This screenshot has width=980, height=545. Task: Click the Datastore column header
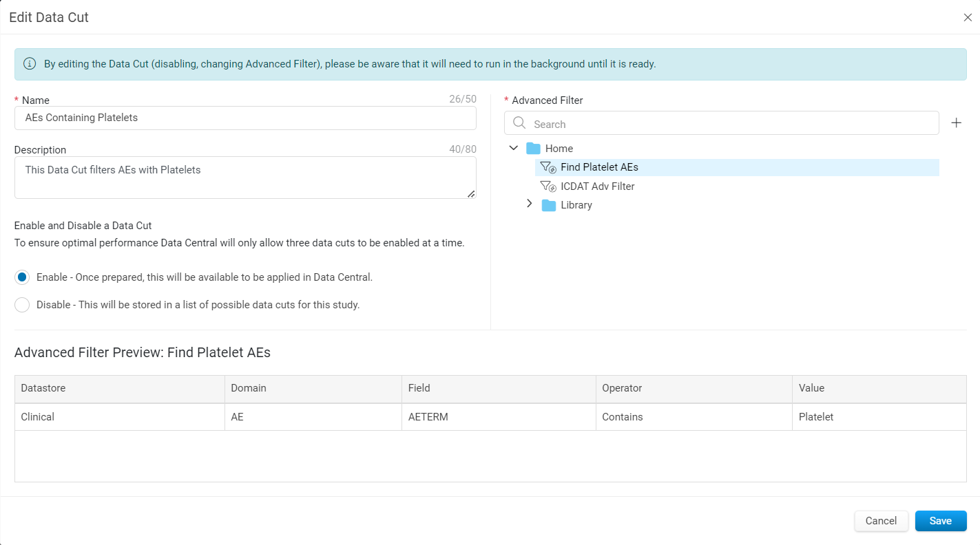(x=120, y=389)
